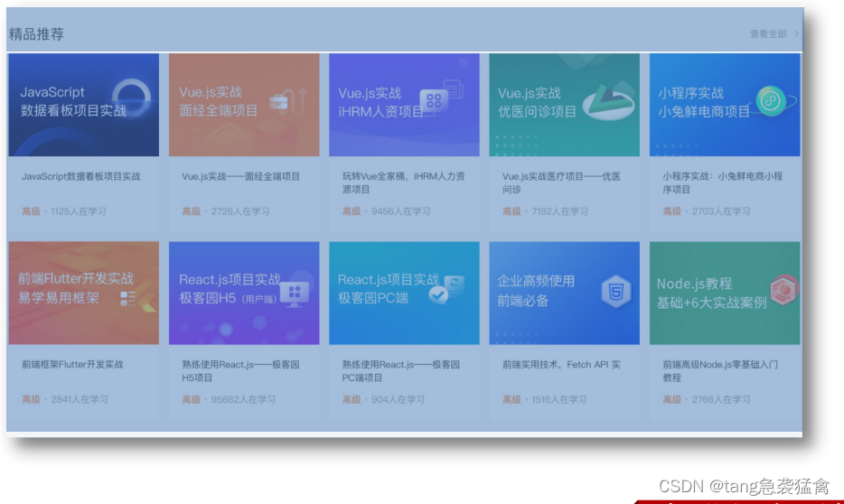Click 1516人在学习 text
Viewport: 844px width, 504px height.
(x=558, y=399)
